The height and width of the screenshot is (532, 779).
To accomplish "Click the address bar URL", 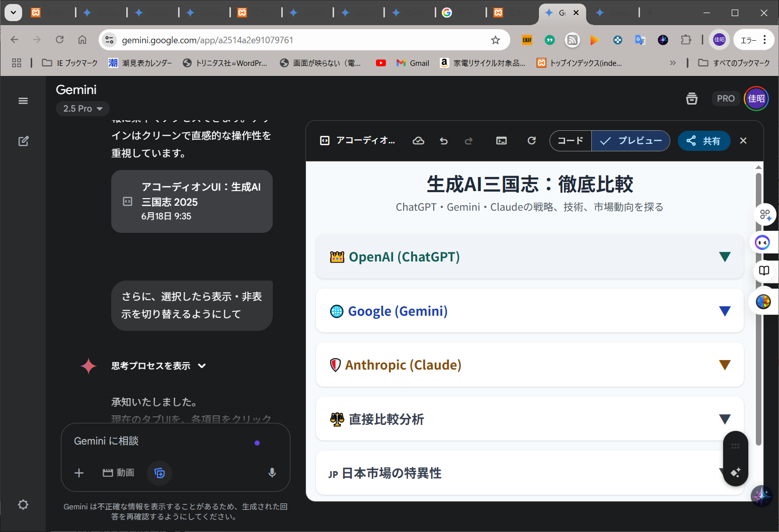I will click(x=207, y=40).
